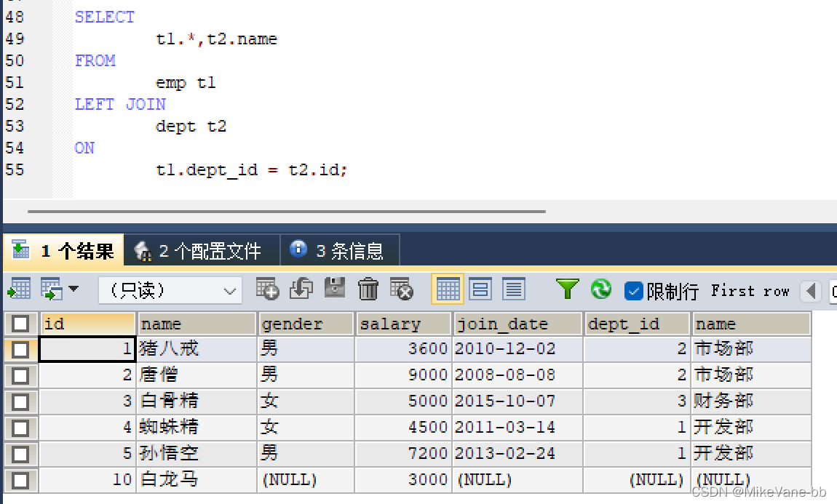The height and width of the screenshot is (504, 837).
Task: Select the 白骨精 name cell
Action: (197, 401)
